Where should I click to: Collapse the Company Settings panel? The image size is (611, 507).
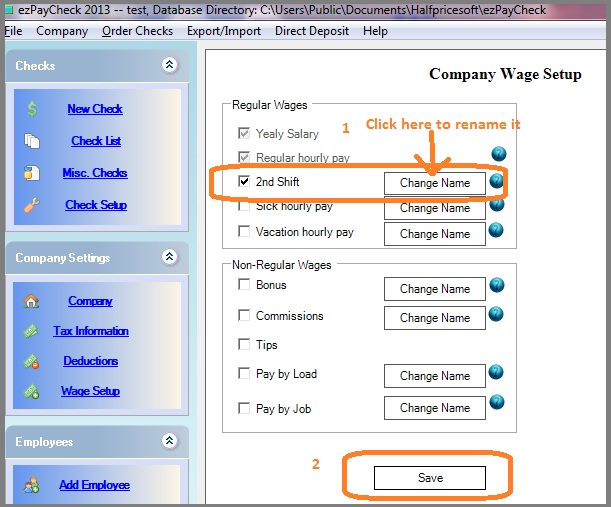click(x=170, y=257)
